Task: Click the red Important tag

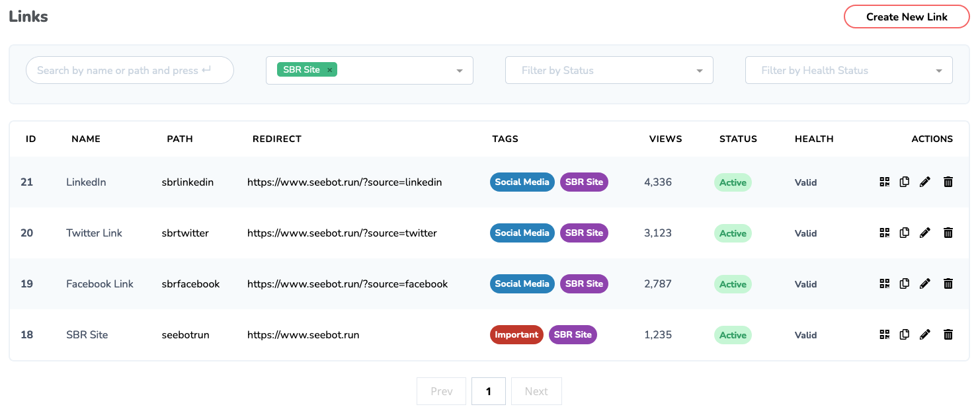Action: [516, 334]
